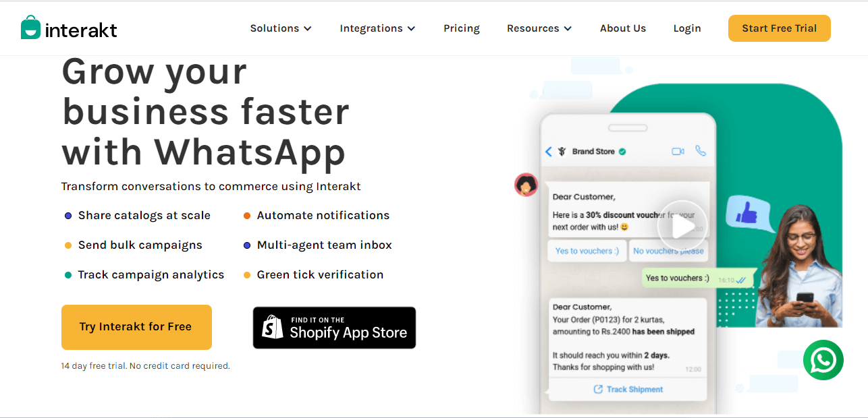Click the Start Free Trial button
Image resolution: width=868 pixels, height=418 pixels.
click(x=780, y=28)
